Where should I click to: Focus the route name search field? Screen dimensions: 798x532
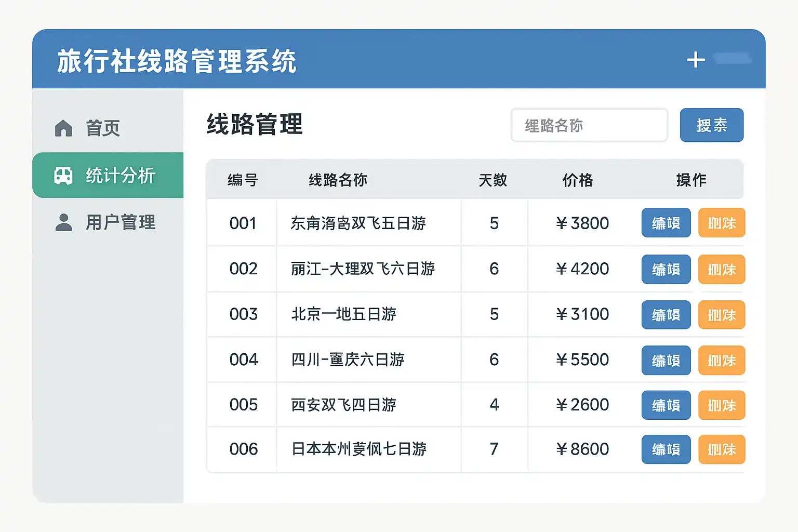(x=589, y=125)
